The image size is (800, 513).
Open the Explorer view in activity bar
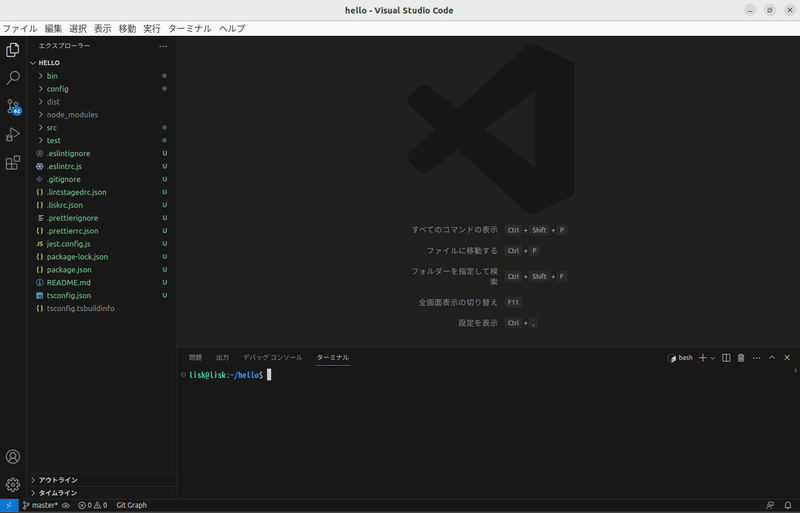coord(13,50)
